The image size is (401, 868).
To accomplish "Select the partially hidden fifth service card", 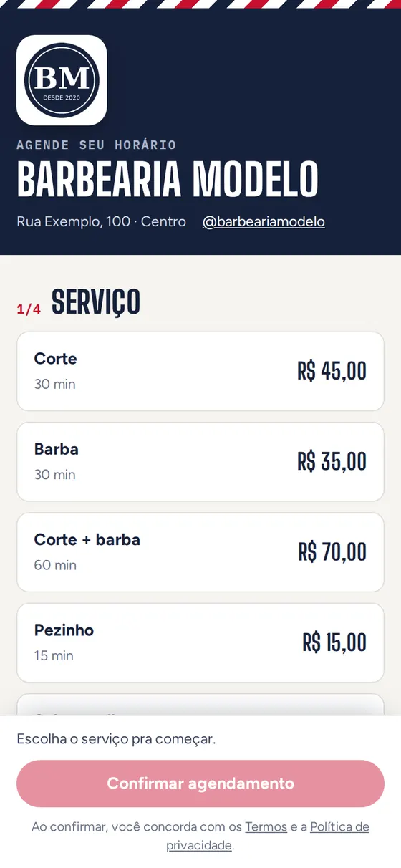I will 200,705.
